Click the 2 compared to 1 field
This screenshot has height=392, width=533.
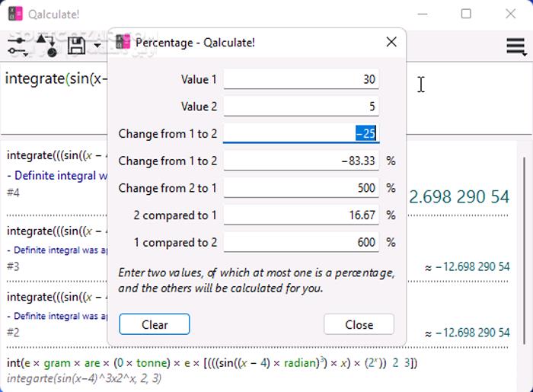click(301, 215)
